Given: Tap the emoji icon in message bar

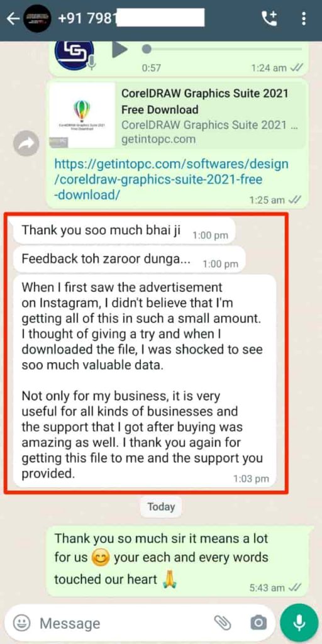Looking at the screenshot, I should (21, 623).
